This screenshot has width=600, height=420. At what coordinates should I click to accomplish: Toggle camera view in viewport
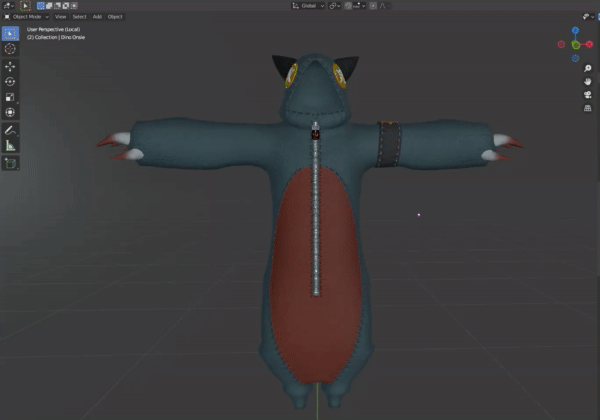[588, 95]
